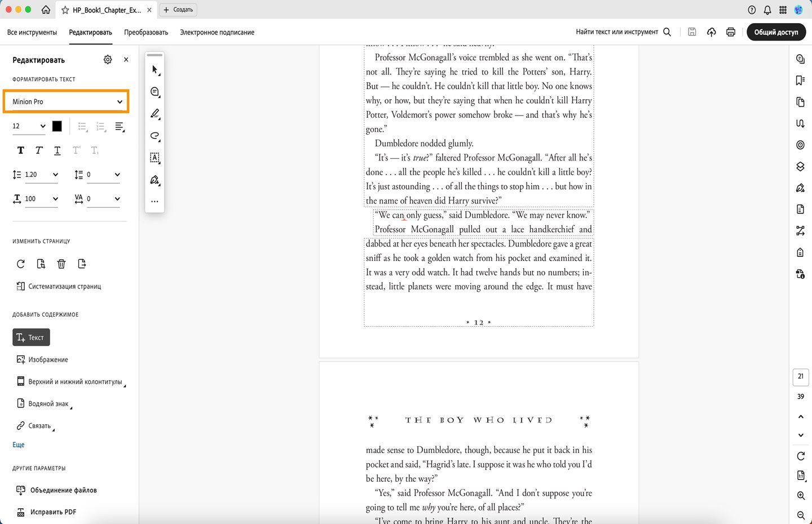Zoom out of the document
The width and height of the screenshot is (812, 524).
(801, 515)
